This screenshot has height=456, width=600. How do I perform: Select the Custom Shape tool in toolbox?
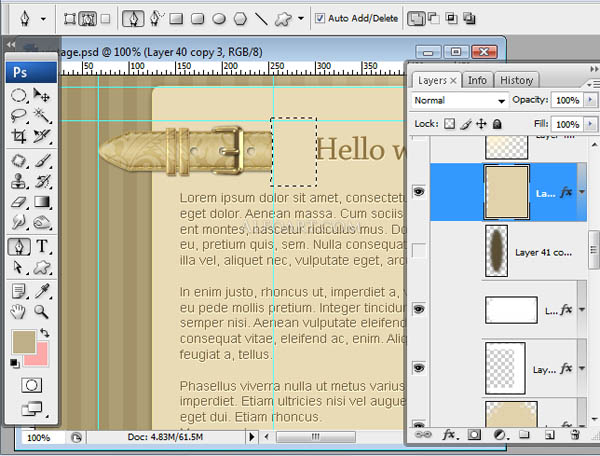click(41, 267)
